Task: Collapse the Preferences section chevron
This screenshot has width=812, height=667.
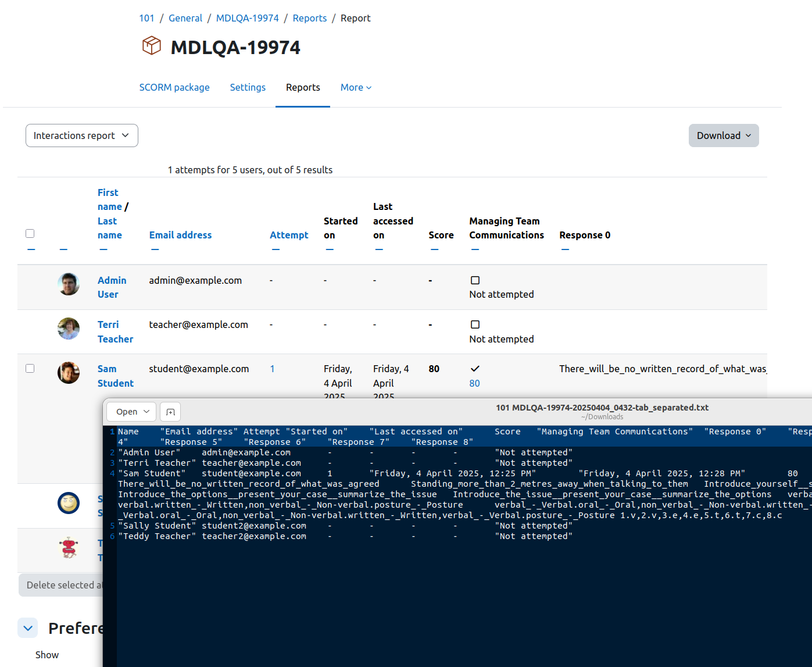Action: click(x=28, y=628)
